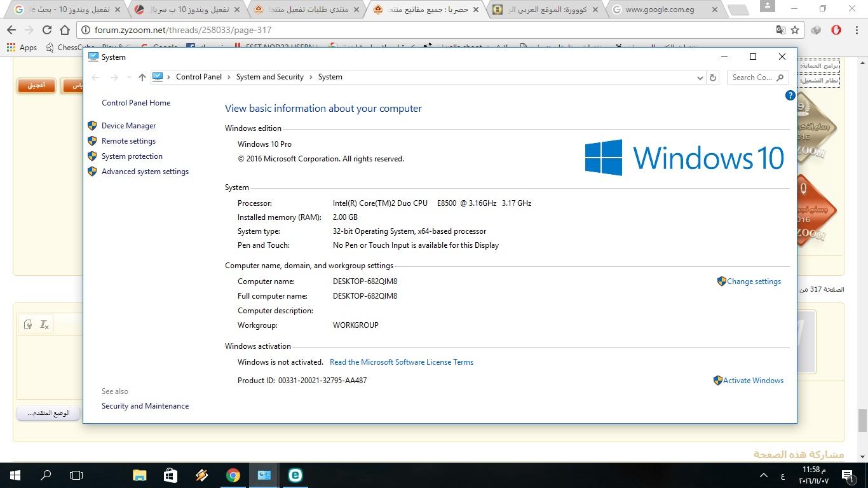Click Chrome back arrow

(x=11, y=30)
